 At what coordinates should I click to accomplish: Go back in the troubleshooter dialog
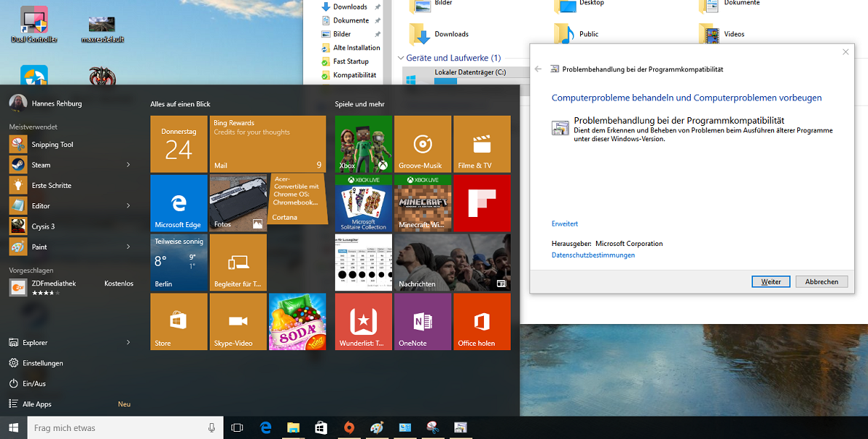click(x=537, y=69)
